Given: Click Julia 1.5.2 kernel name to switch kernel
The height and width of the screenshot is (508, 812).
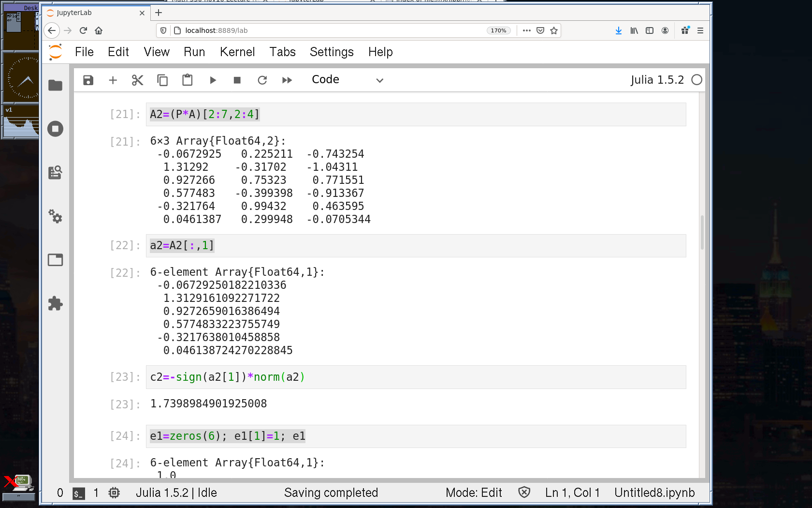Looking at the screenshot, I should [x=657, y=80].
